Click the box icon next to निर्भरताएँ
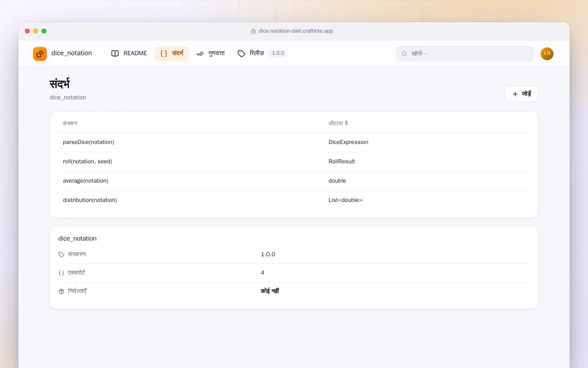This screenshot has height=368, width=588. coord(62,291)
